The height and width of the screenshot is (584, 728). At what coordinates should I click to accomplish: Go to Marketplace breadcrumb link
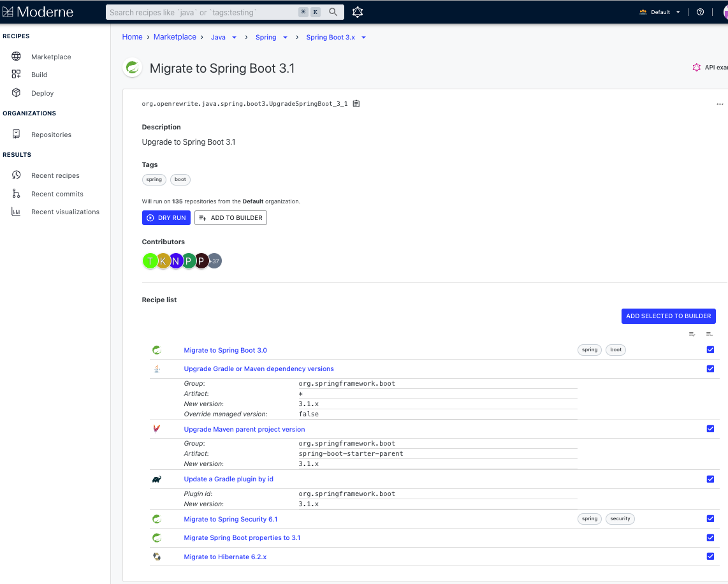coord(175,37)
